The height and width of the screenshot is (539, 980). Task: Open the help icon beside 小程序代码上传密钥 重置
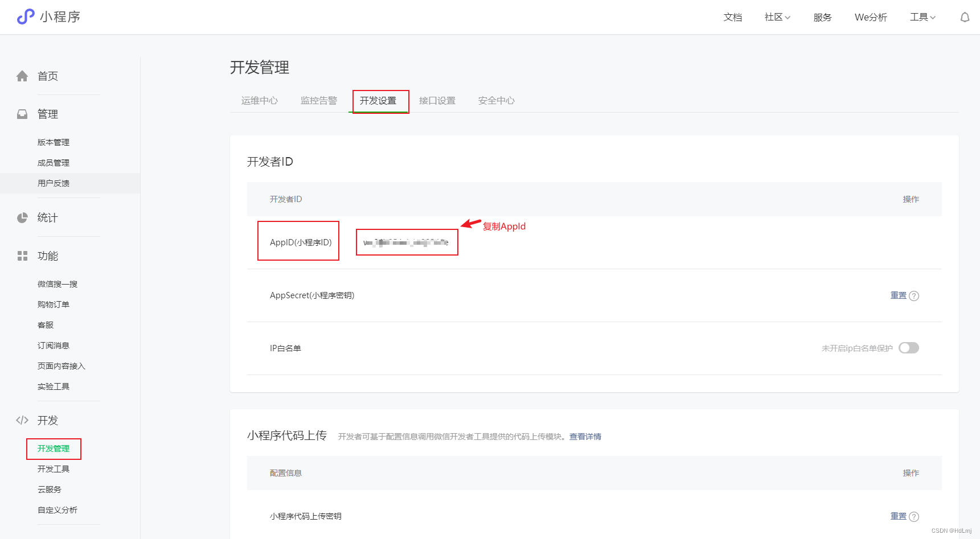pos(915,516)
